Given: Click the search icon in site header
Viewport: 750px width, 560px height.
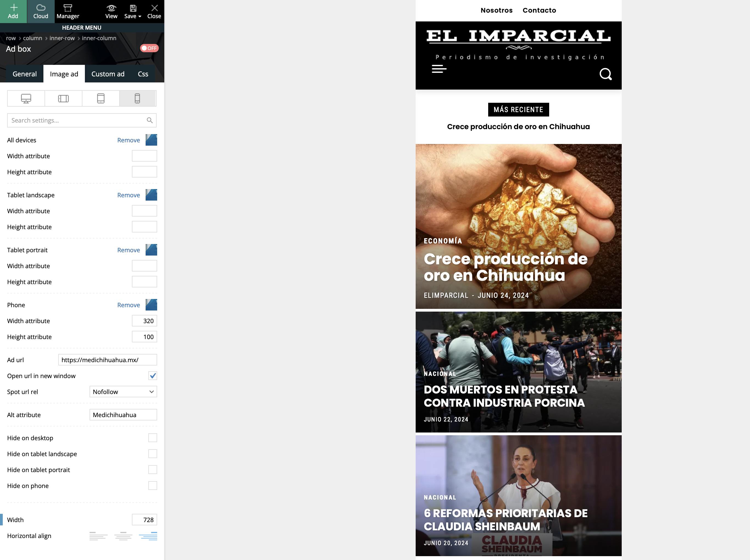Looking at the screenshot, I should tap(605, 74).
